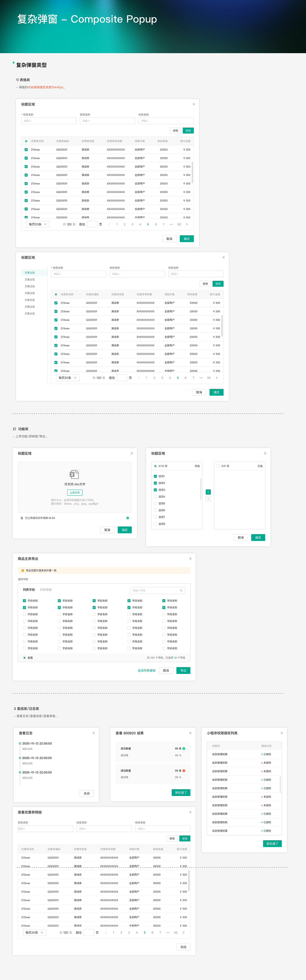This screenshot has width=306, height=980.
Task: Open the 每页20条 dropdown in the 查看优惠券明细 dialog
Action: 35,932
